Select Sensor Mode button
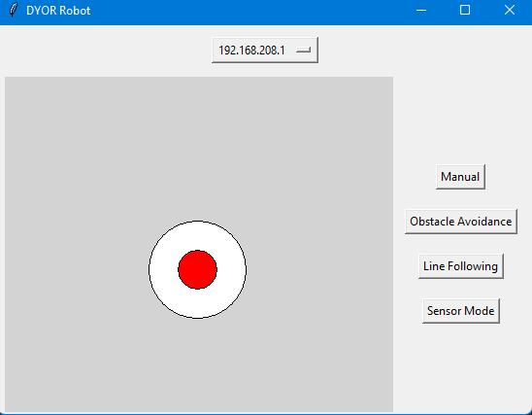Image resolution: width=532 pixels, height=415 pixels. pos(461,311)
